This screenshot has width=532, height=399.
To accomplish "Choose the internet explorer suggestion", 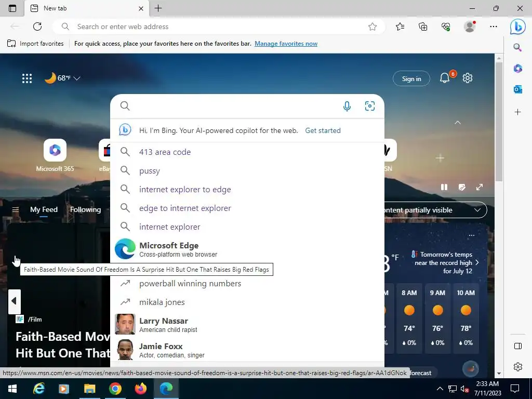I will 247,227.
